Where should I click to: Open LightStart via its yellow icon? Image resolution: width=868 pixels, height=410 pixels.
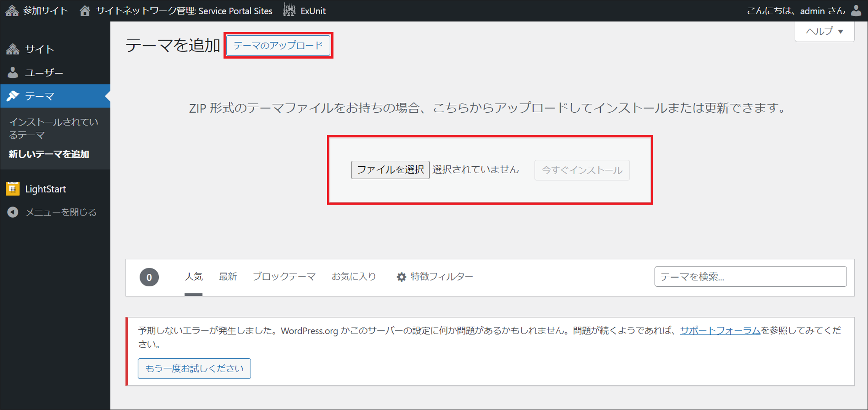(x=13, y=189)
